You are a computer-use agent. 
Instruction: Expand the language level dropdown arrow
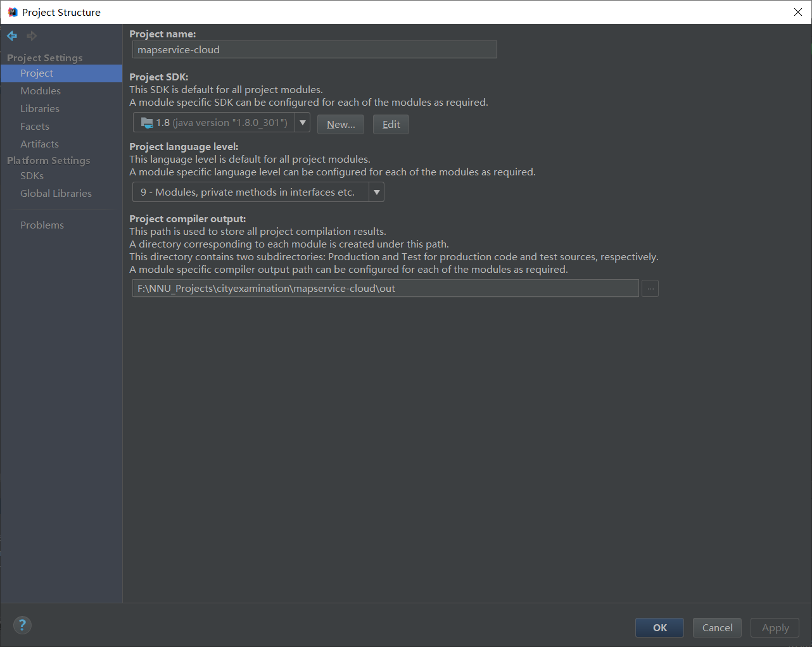pos(377,192)
